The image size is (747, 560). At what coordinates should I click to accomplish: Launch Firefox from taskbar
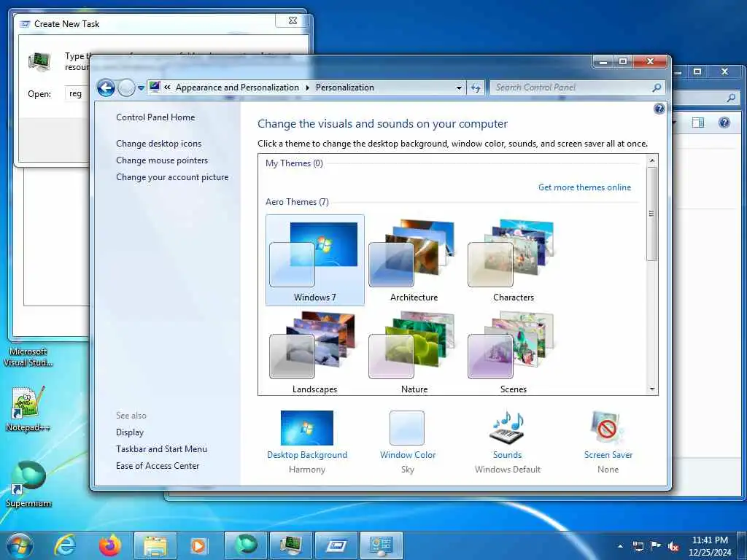point(109,545)
